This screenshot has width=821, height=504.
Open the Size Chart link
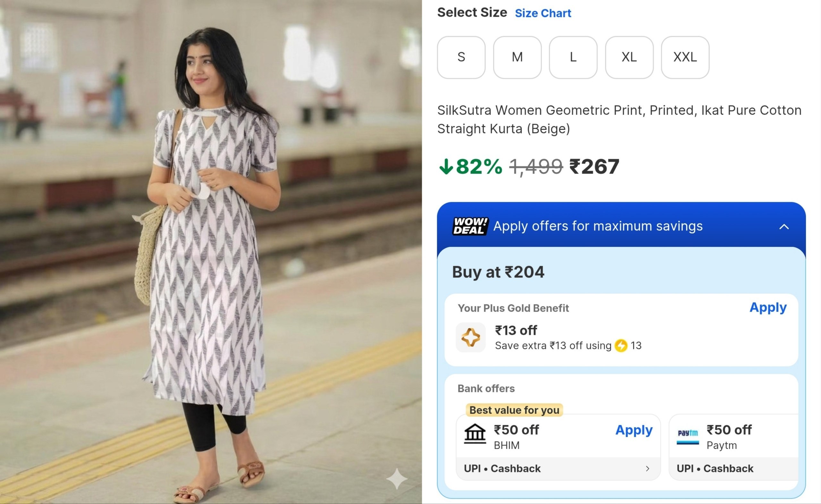tap(543, 13)
